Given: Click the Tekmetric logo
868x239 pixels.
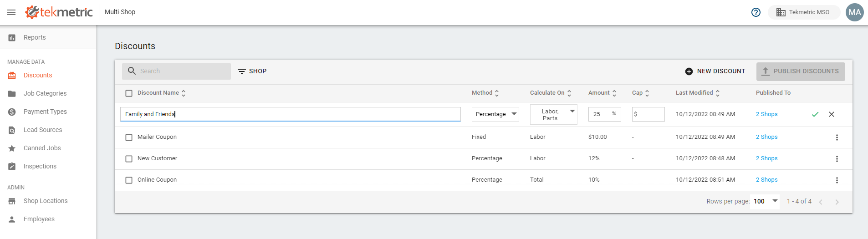Looking at the screenshot, I should pyautogui.click(x=59, y=12).
